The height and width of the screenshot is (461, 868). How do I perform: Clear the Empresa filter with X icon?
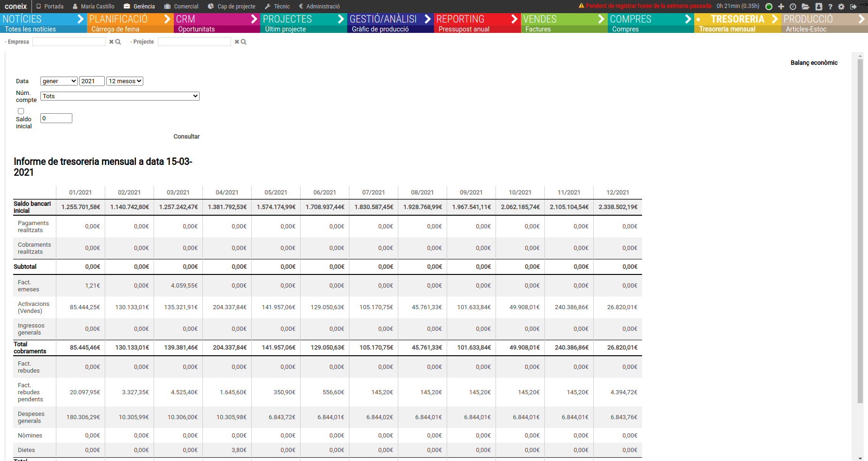pyautogui.click(x=111, y=42)
